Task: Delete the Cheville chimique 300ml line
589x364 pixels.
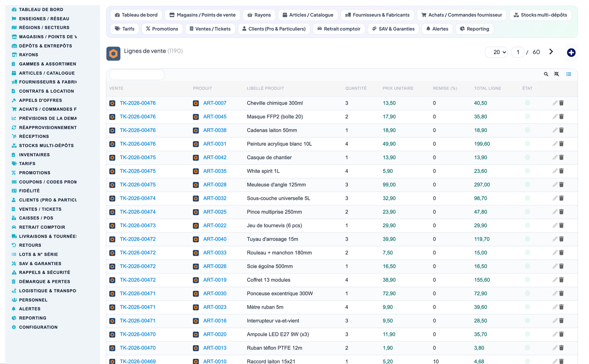Action: [x=561, y=103]
